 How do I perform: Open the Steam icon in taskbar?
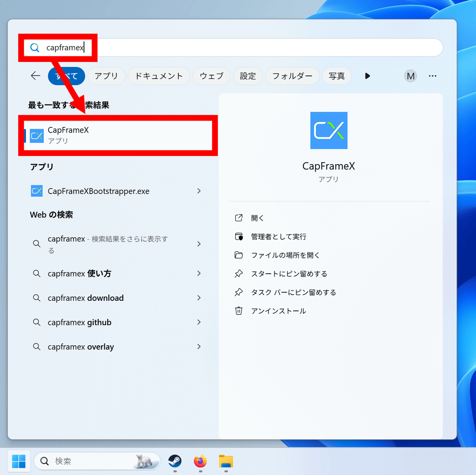tap(175, 461)
